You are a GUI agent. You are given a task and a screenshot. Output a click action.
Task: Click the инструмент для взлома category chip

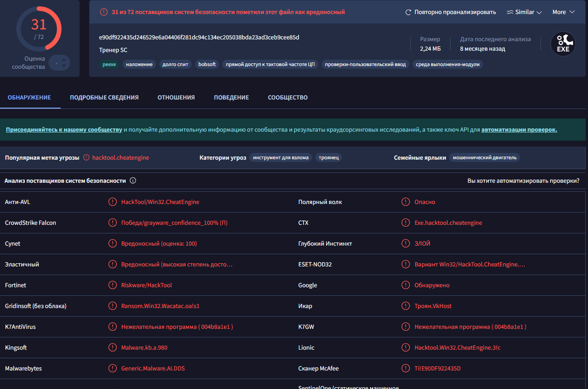click(x=281, y=157)
